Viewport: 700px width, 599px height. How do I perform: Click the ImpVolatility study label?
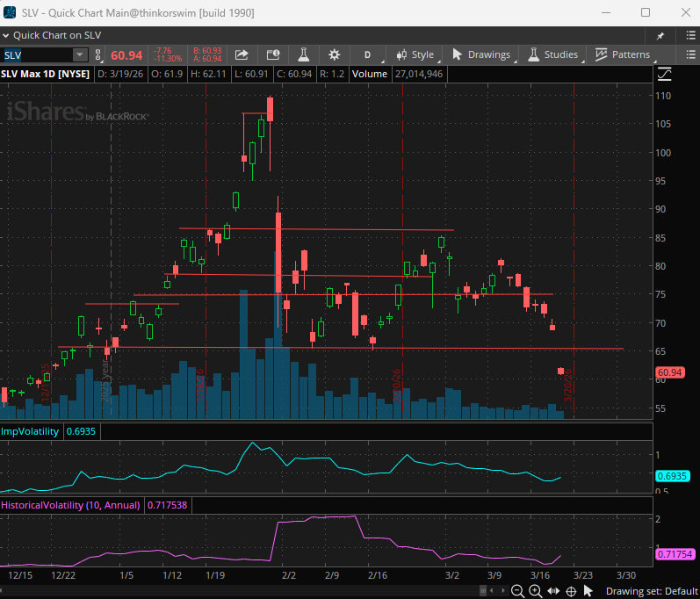pos(30,431)
